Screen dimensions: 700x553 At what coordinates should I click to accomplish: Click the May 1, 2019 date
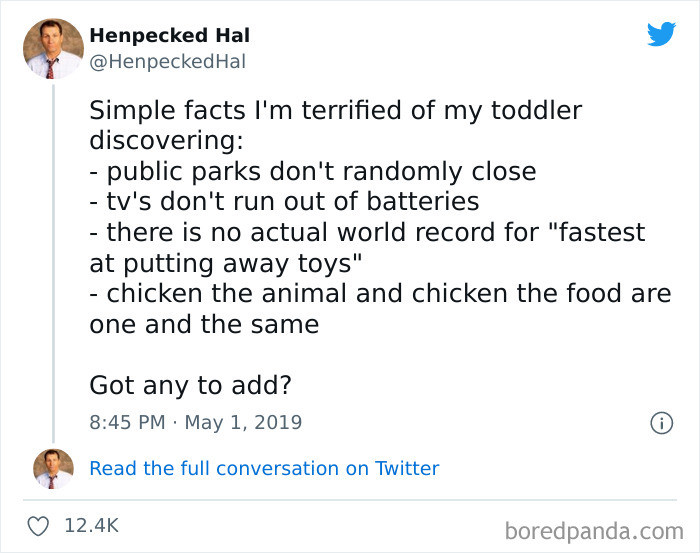coord(243,422)
